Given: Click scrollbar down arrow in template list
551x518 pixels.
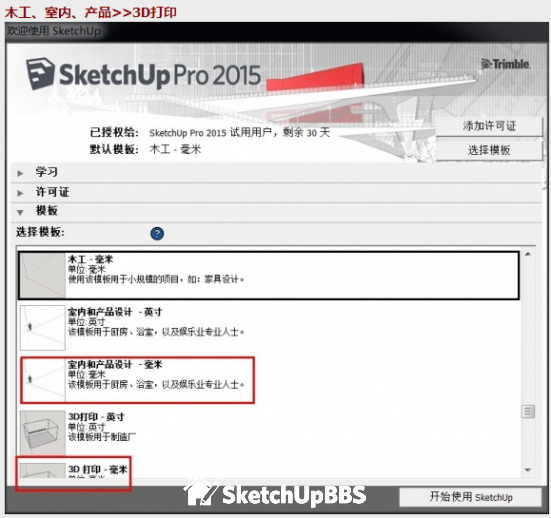Looking at the screenshot, I should [527, 470].
